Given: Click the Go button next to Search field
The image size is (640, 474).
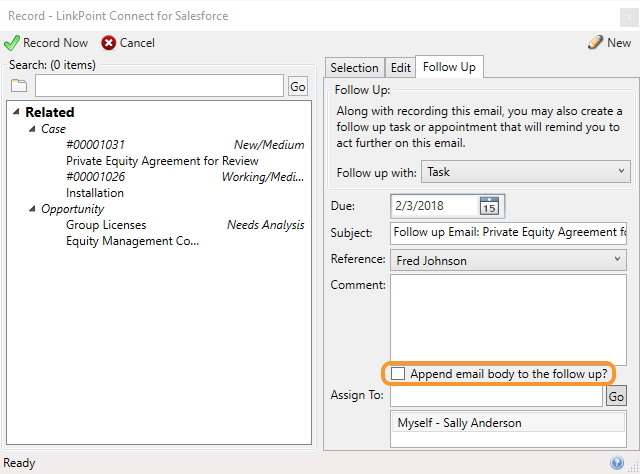Looking at the screenshot, I should (x=298, y=86).
